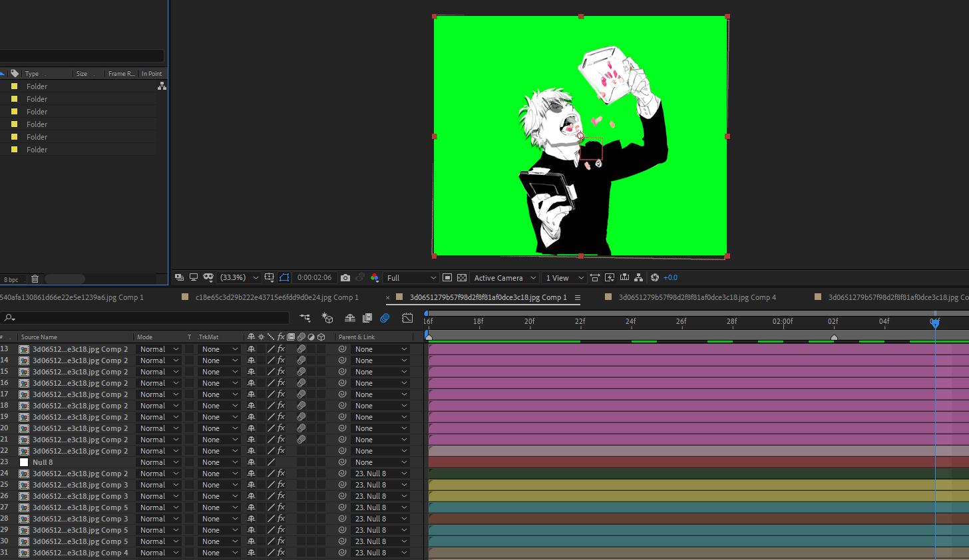
Task: Click the timeline layer search field
Action: coord(144,318)
